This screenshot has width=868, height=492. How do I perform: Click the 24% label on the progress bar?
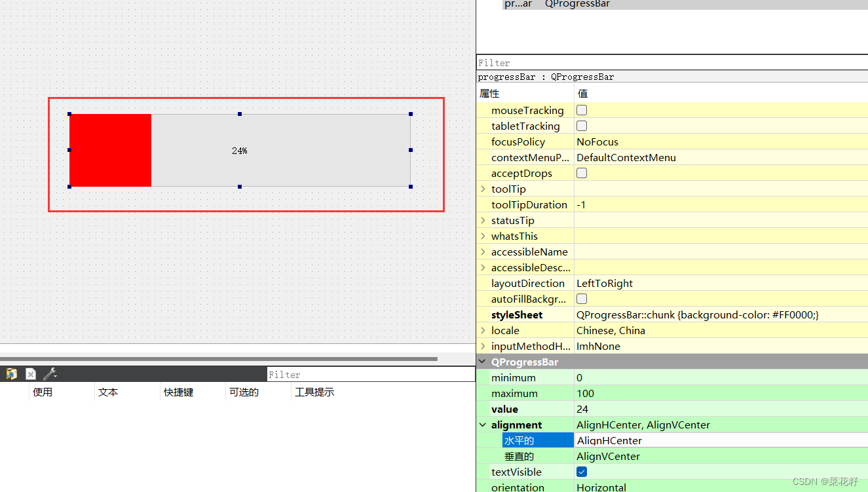[x=240, y=151]
